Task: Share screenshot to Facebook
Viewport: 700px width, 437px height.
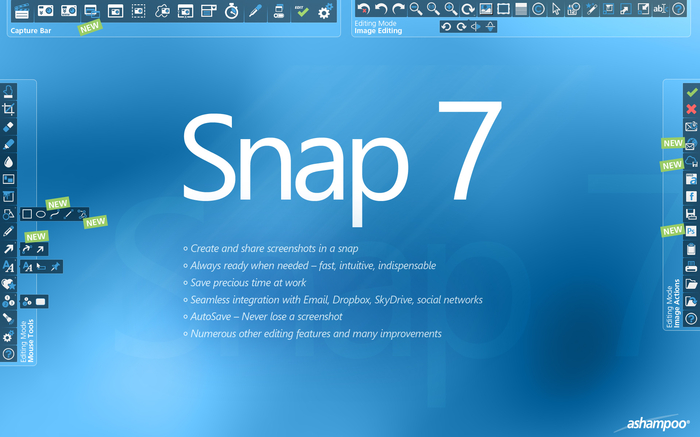Action: pyautogui.click(x=692, y=196)
